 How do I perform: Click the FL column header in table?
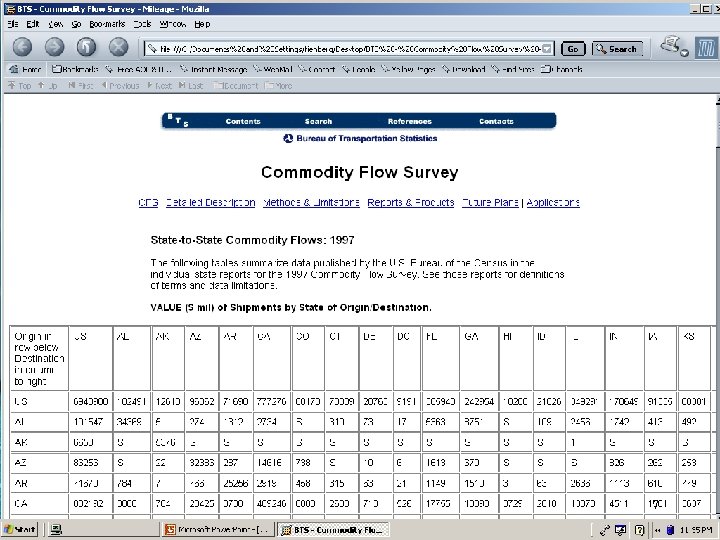tap(439, 358)
